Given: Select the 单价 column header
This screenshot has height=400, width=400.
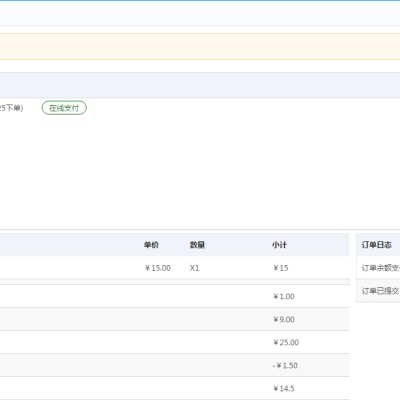Looking at the screenshot, I should [151, 245].
